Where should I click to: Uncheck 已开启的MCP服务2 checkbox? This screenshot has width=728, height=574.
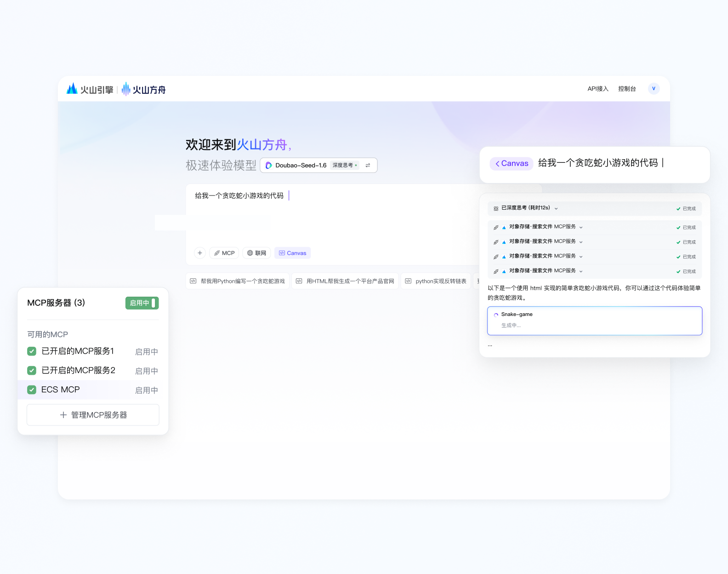click(x=32, y=371)
